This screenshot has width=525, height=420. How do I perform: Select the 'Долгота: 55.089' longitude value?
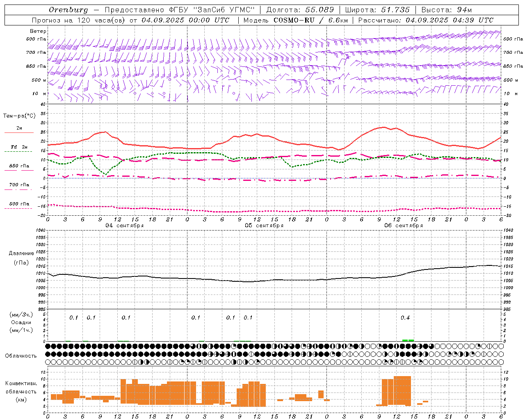tap(300, 10)
